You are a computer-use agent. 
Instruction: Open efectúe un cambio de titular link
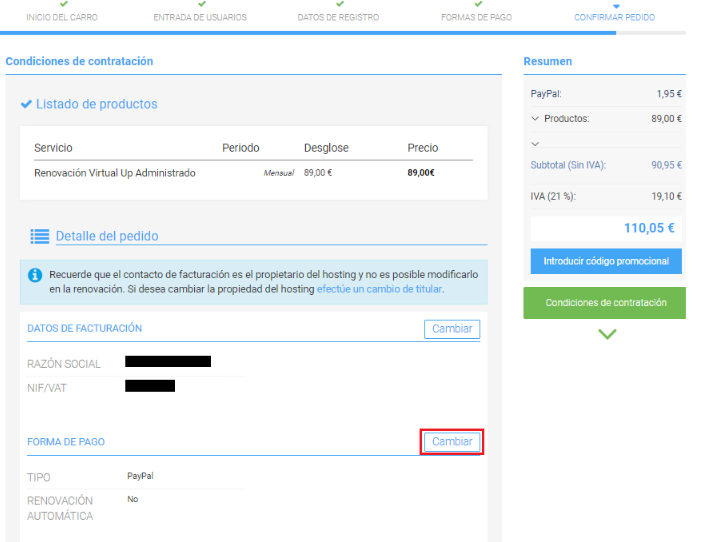[x=379, y=289]
